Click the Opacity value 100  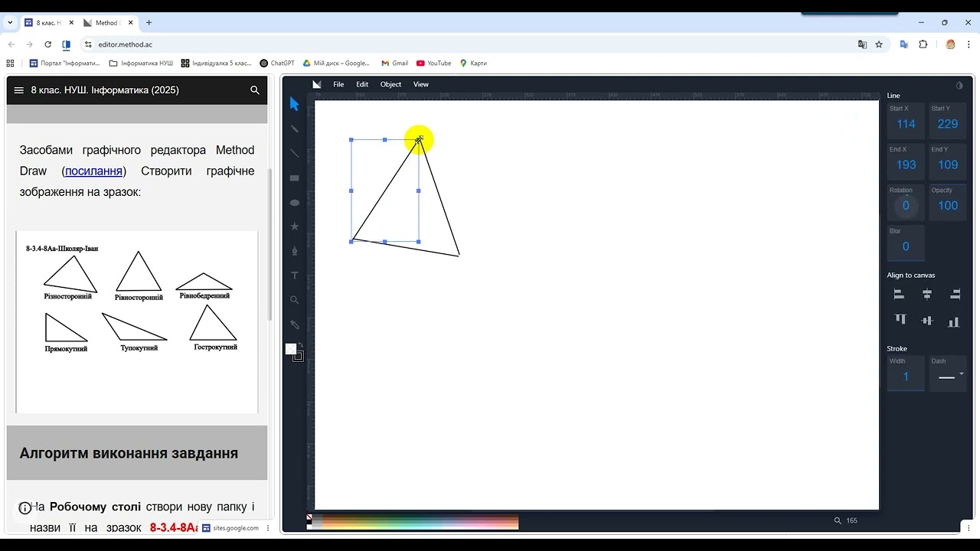pos(948,205)
